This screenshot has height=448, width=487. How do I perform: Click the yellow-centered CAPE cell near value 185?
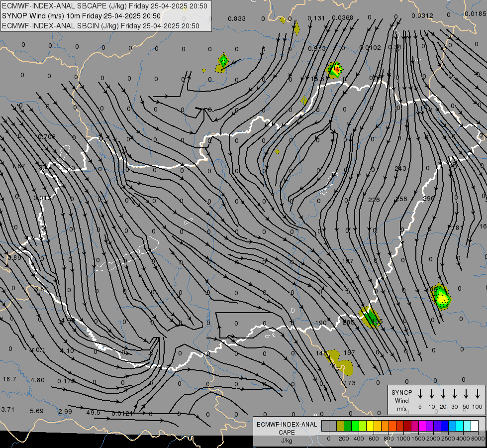441,297
